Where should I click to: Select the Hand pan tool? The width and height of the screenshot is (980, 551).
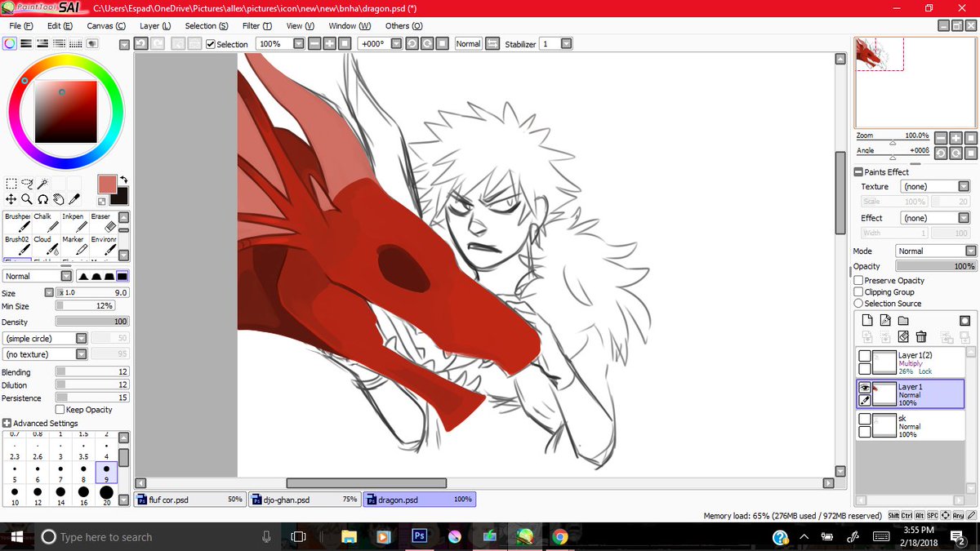tap(58, 198)
